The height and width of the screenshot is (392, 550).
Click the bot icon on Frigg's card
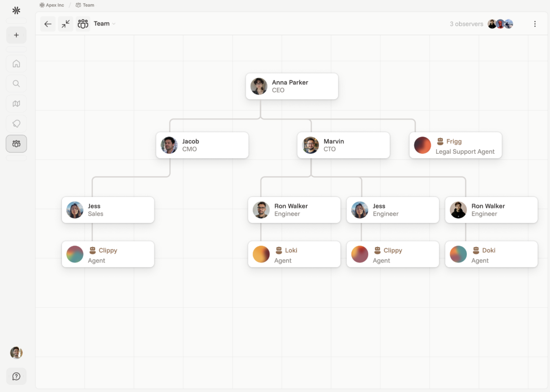point(440,141)
